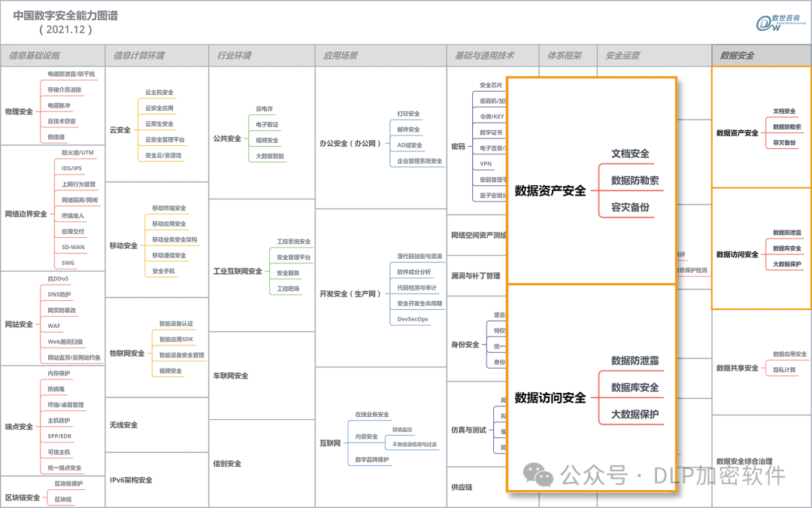Click the 漏洞与补丁管理 cell
Screen dimensions: 812x508
pos(475,275)
